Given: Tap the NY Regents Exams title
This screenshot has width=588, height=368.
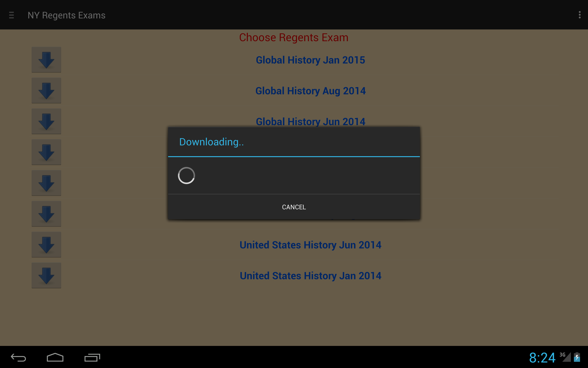Looking at the screenshot, I should pos(66,15).
